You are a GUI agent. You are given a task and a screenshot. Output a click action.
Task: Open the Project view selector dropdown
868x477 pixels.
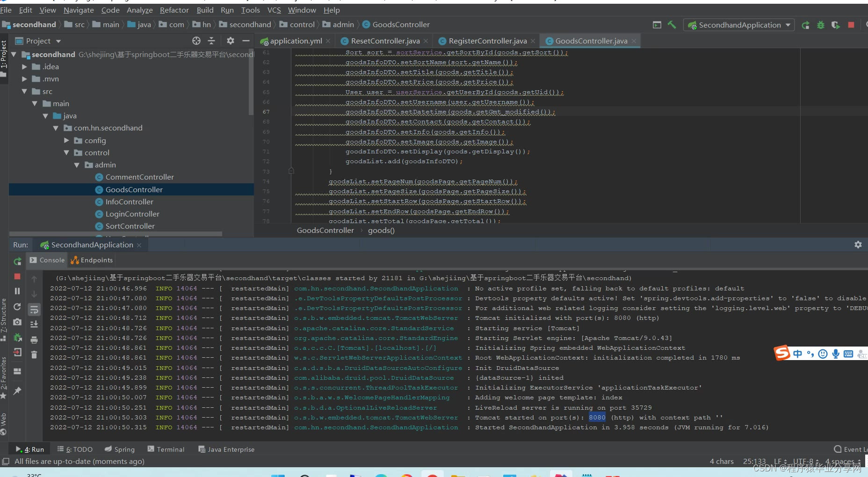pos(38,41)
